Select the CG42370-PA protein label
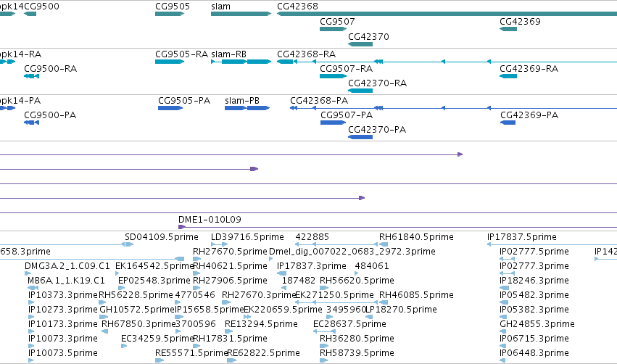The width and height of the screenshot is (617, 364). pos(377,130)
